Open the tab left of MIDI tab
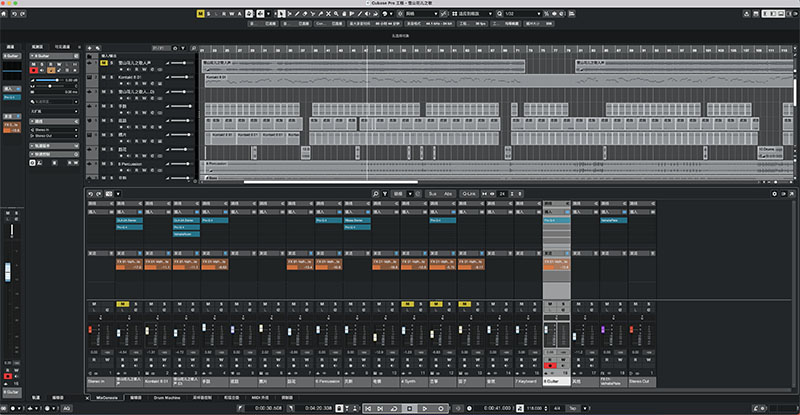This screenshot has height=415, width=800. click(x=231, y=398)
